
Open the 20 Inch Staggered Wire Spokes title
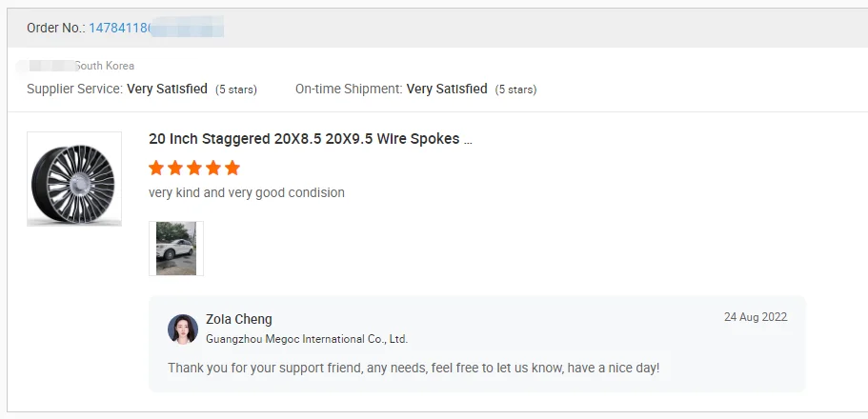click(x=311, y=139)
